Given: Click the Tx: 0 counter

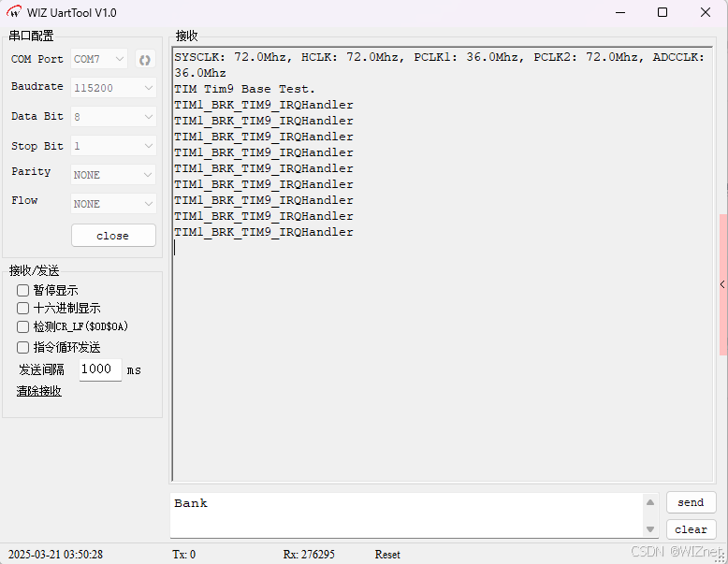Looking at the screenshot, I should point(183,555).
